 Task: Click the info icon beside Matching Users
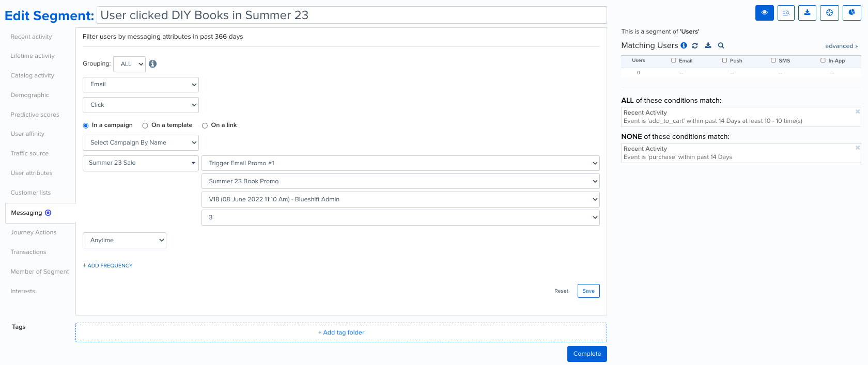[x=684, y=45]
